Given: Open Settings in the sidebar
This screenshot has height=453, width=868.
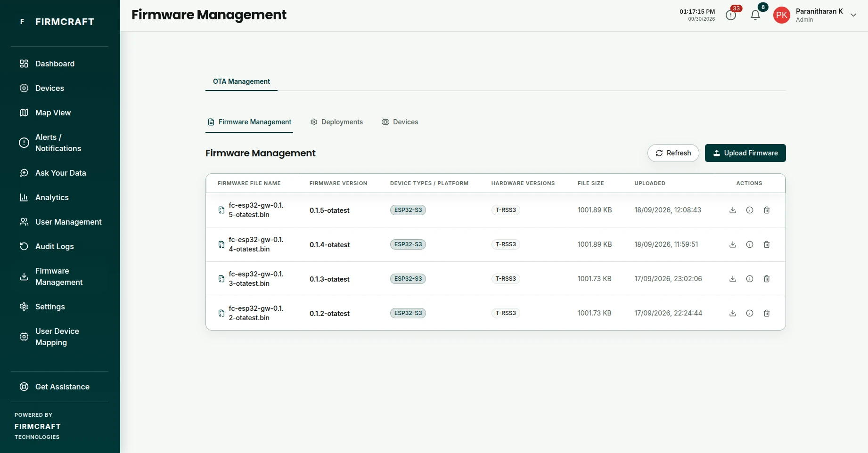Looking at the screenshot, I should [x=59, y=307].
